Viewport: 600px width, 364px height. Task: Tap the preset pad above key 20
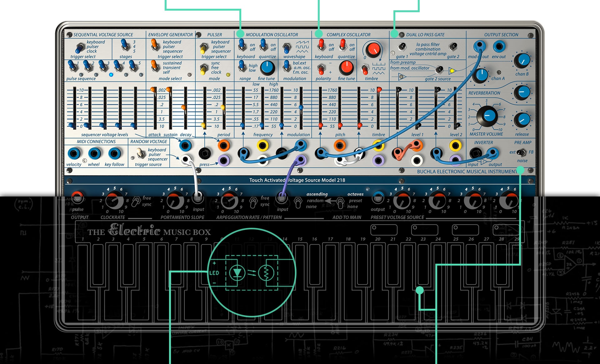384,230
